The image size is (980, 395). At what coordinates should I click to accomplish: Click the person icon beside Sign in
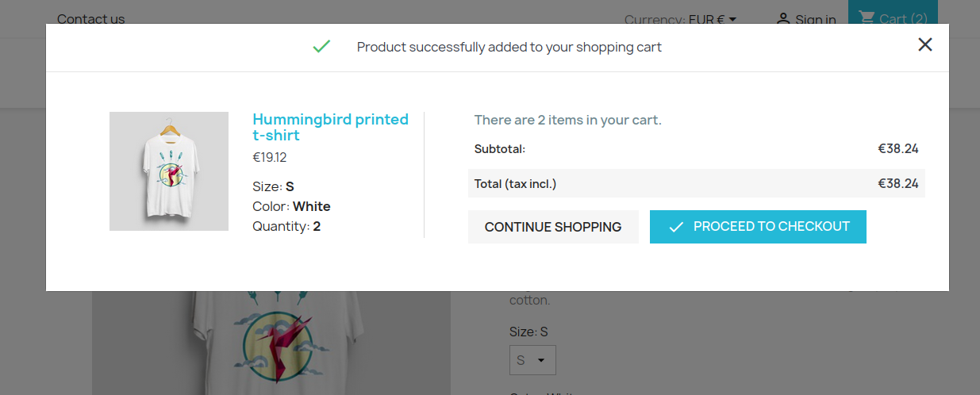(x=783, y=19)
